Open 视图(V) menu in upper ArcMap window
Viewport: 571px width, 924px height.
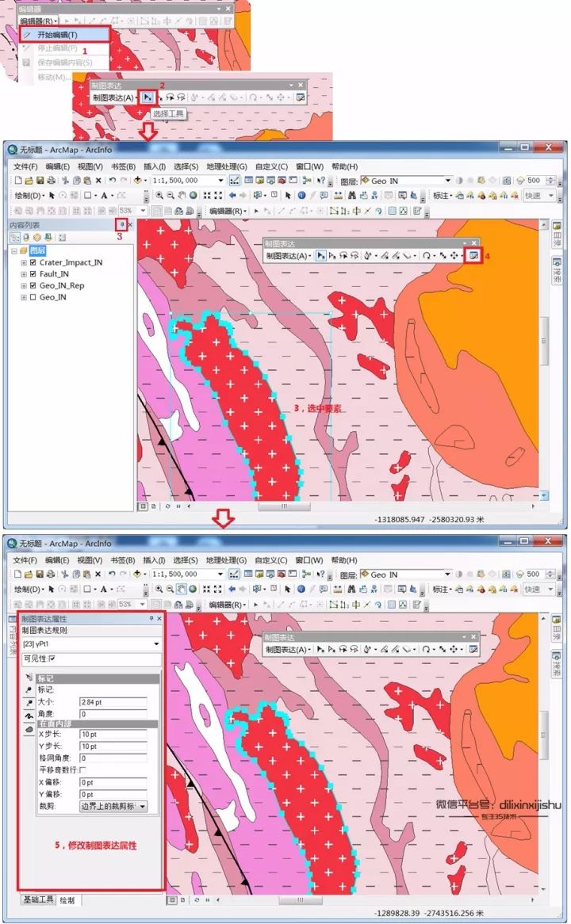tap(90, 166)
